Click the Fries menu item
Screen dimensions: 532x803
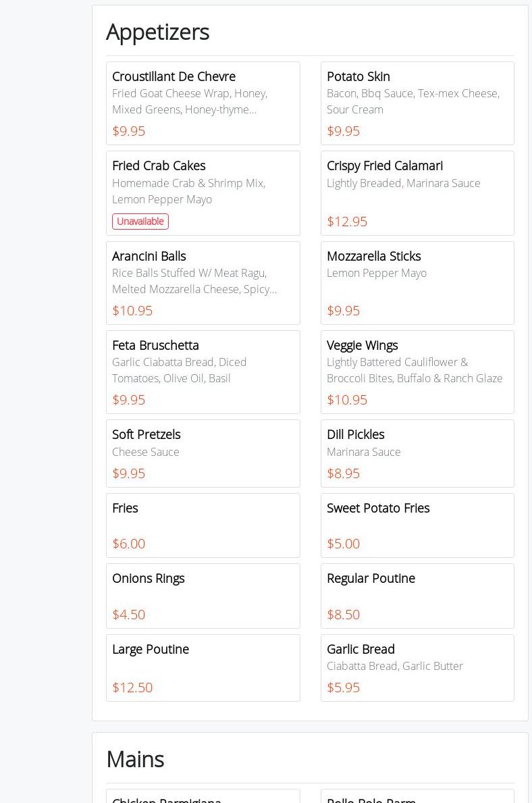(x=203, y=525)
